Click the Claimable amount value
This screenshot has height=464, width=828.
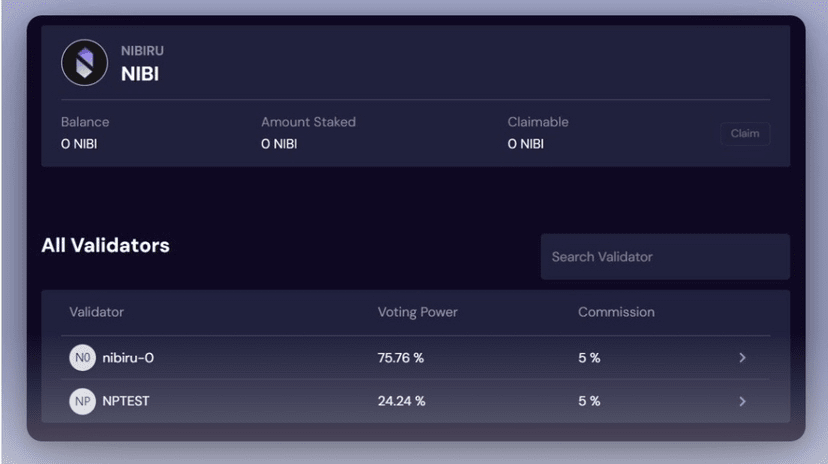[526, 144]
